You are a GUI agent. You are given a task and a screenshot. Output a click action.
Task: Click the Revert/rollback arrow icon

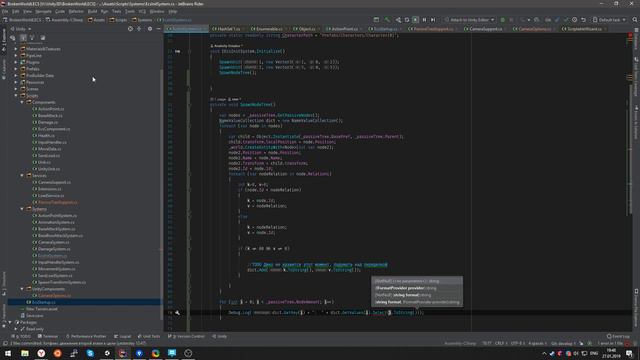pos(583,20)
